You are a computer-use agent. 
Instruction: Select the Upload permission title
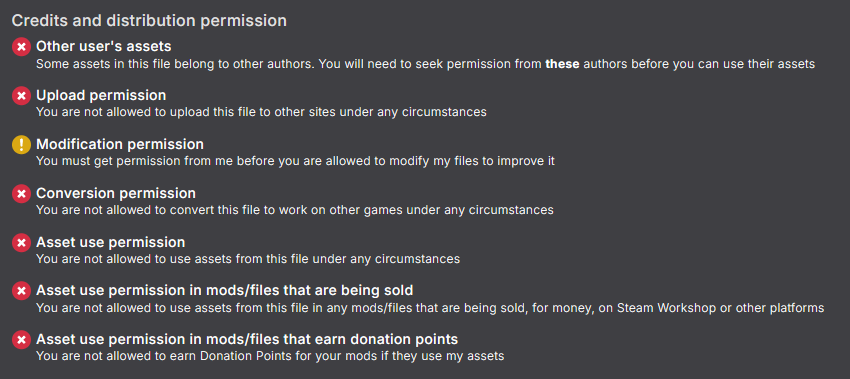(101, 95)
